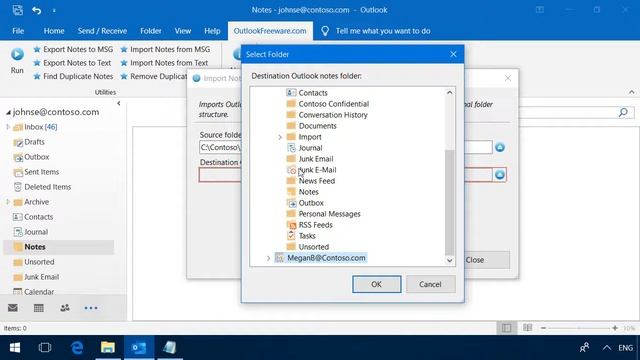Open Sent Items in navigation pane
The width and height of the screenshot is (640, 360).
36,172
